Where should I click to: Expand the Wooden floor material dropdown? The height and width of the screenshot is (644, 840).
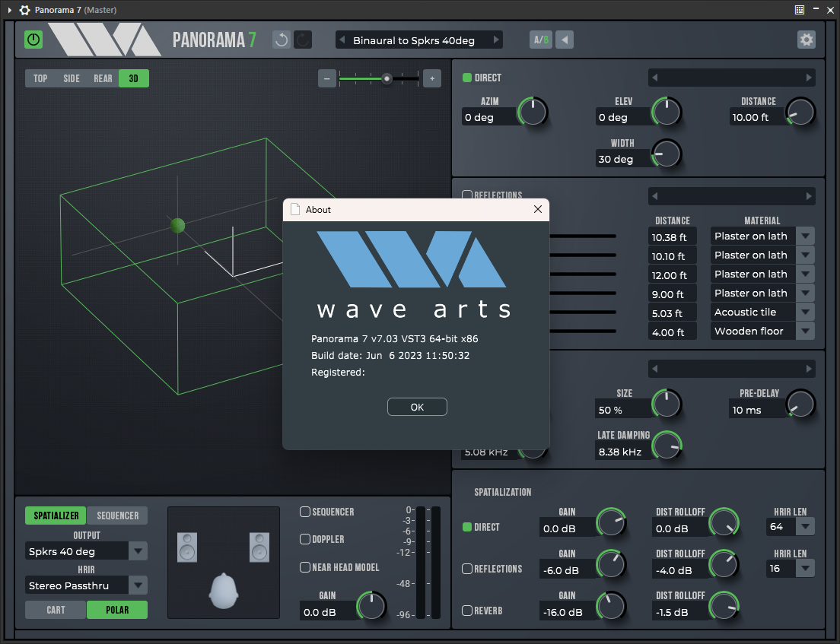click(x=805, y=332)
